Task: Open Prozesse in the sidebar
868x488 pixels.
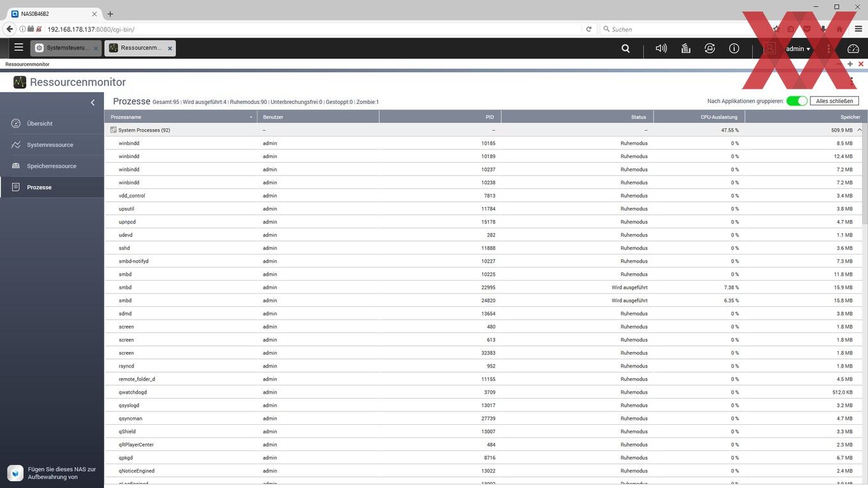Action: (52, 187)
